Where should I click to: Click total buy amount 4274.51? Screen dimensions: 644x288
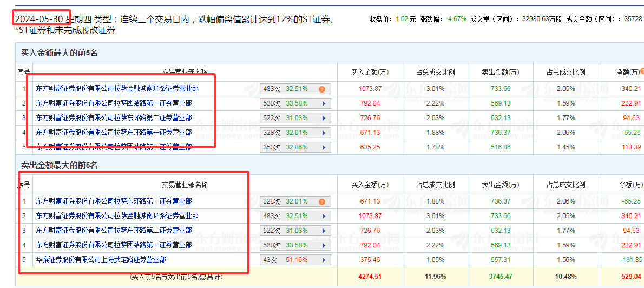pos(370,277)
